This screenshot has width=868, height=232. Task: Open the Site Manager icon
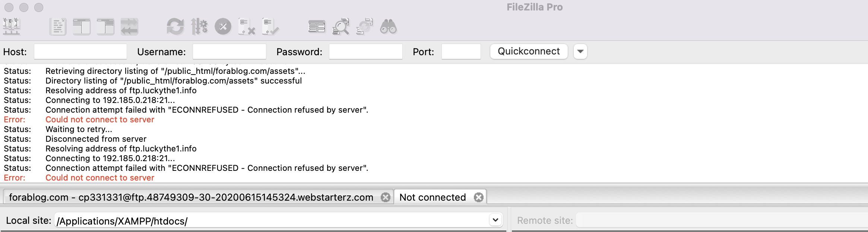click(x=12, y=26)
